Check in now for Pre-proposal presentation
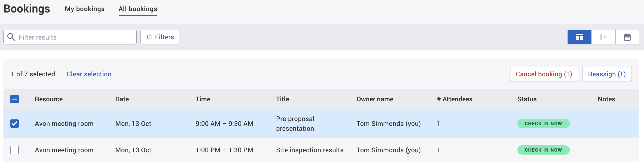Image resolution: width=644 pixels, height=162 pixels. point(543,123)
